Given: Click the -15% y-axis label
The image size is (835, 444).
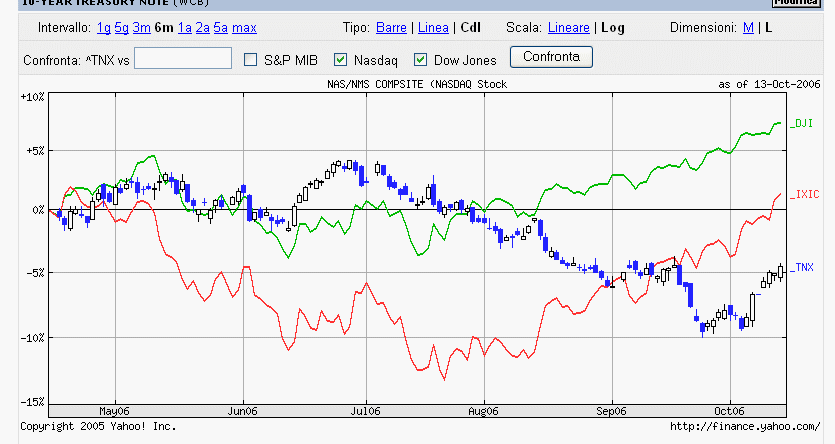Looking at the screenshot, I should (32, 402).
